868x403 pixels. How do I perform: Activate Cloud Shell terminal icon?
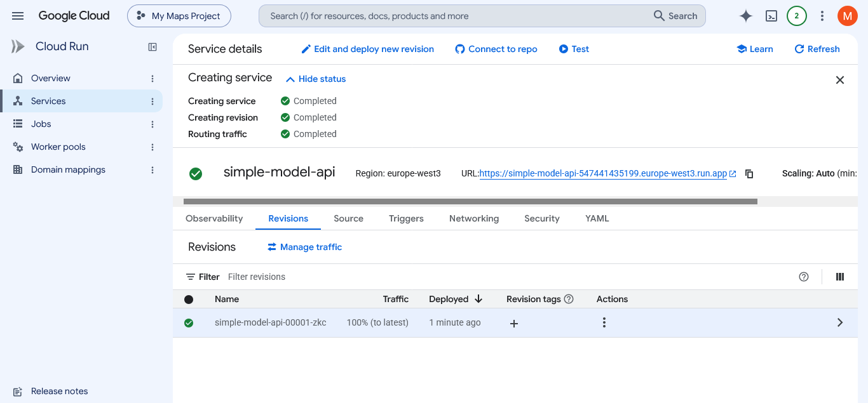coord(771,16)
